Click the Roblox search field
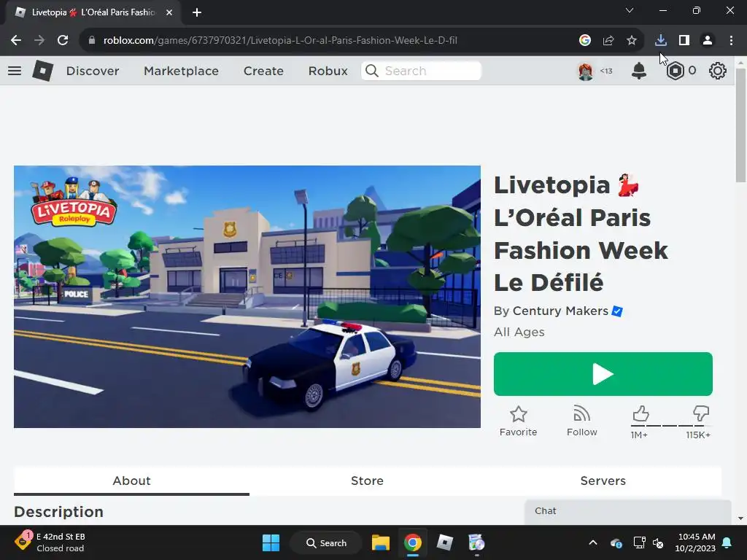The width and height of the screenshot is (747, 560). click(421, 71)
